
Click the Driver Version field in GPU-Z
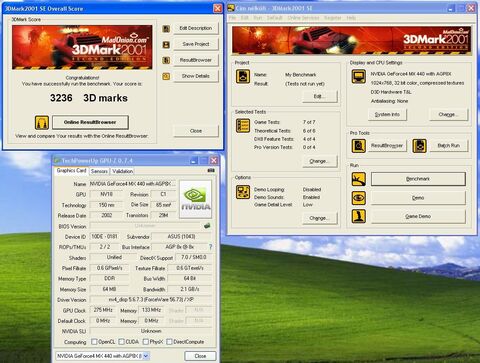[x=151, y=299]
